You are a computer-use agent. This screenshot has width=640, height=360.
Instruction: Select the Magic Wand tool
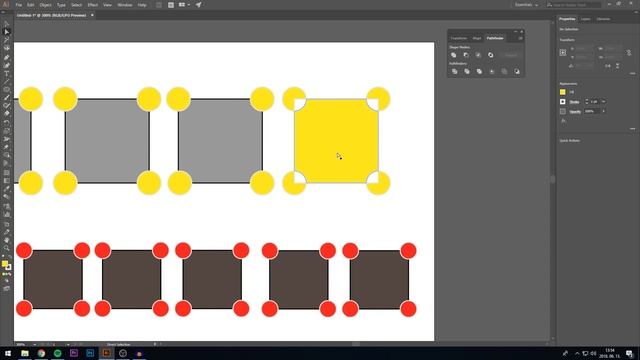pyautogui.click(x=7, y=40)
